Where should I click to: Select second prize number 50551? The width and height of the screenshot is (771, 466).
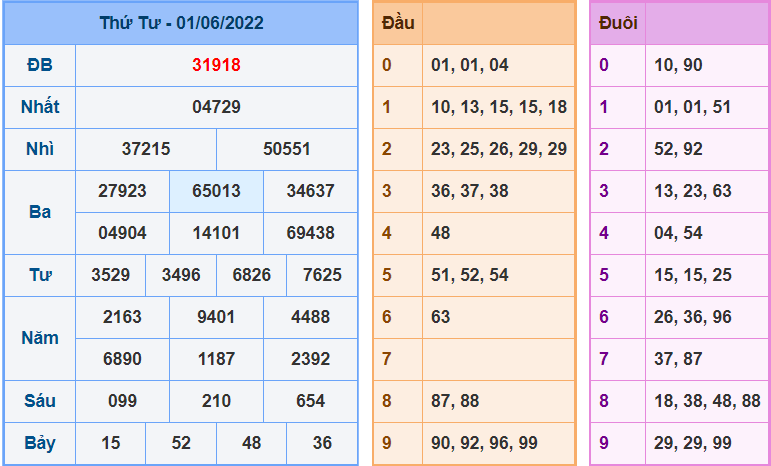point(287,149)
